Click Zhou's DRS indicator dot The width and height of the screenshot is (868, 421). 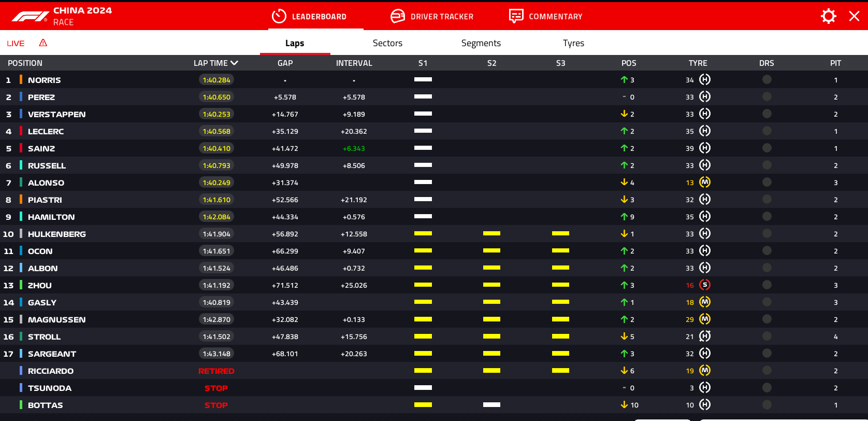(x=767, y=285)
